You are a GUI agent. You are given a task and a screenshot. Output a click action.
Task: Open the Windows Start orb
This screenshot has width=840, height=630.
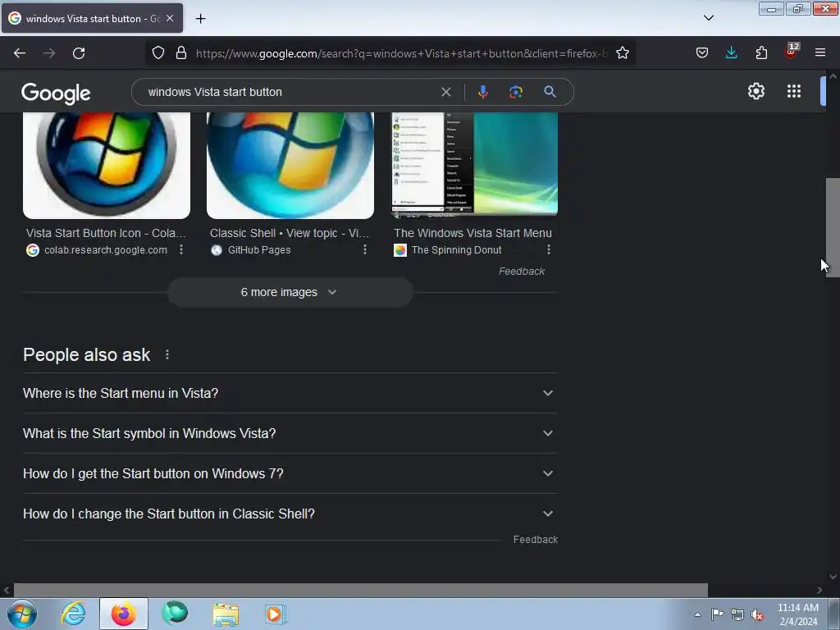click(22, 614)
